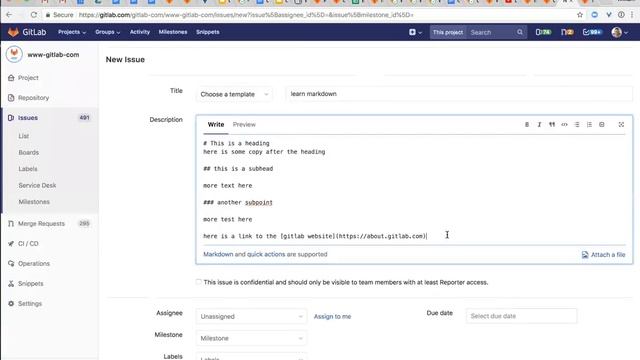Bookmark this page with the star icon
The width and height of the screenshot is (640, 360).
click(x=580, y=15)
